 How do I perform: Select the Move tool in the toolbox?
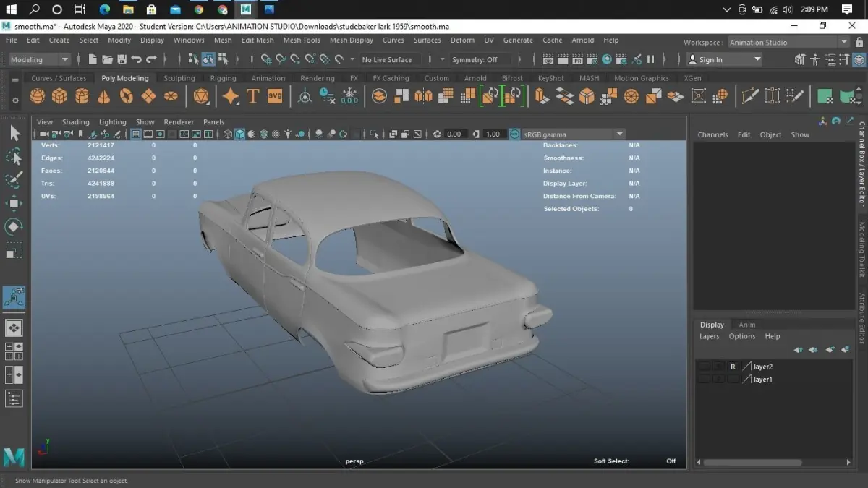click(x=14, y=204)
